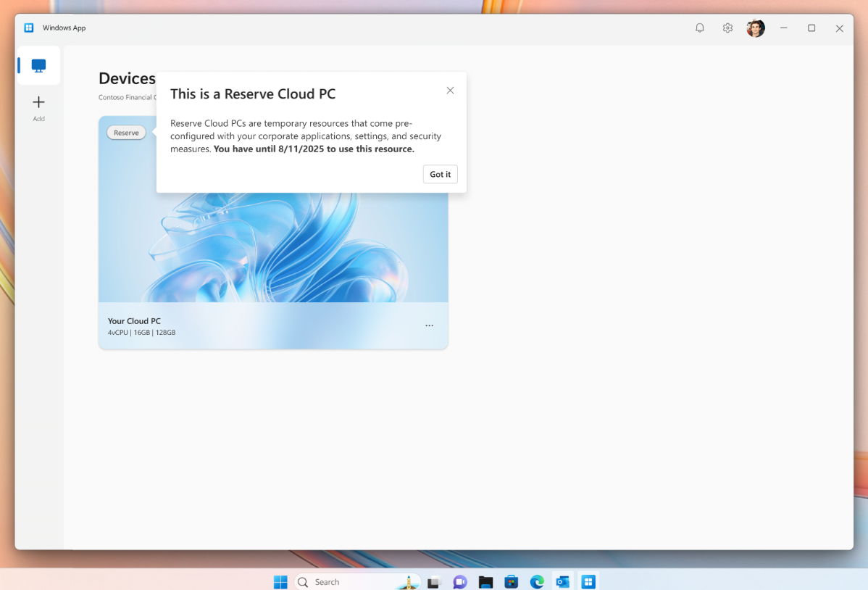Click the Windows App title bar icon
This screenshot has width=868, height=590.
(28, 27)
